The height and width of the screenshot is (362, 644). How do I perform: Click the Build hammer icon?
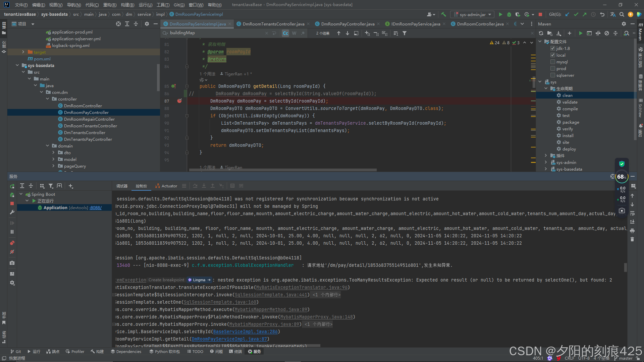tap(443, 14)
